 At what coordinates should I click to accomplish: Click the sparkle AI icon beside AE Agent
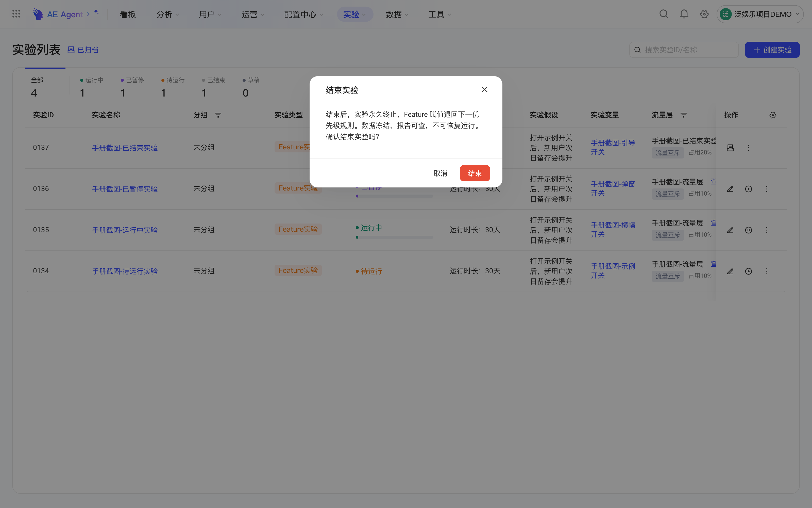pyautogui.click(x=96, y=12)
